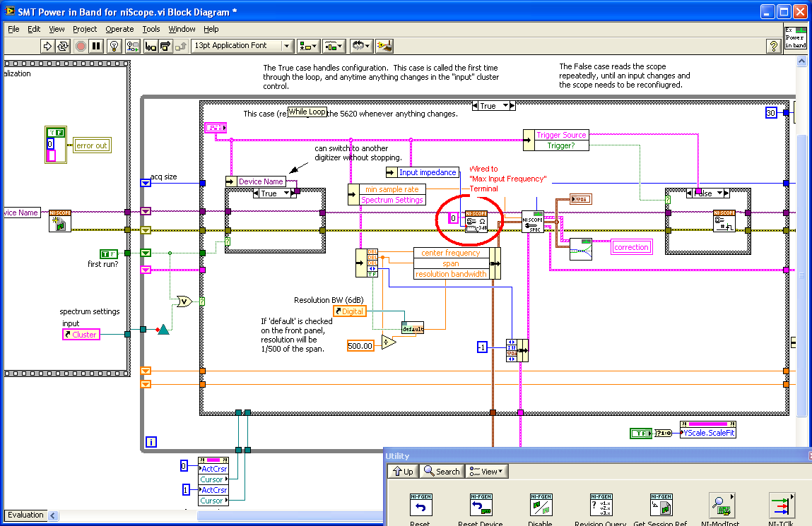This screenshot has width=812, height=526.
Task: Toggle Highlight Execution lightbulb
Action: (x=114, y=46)
